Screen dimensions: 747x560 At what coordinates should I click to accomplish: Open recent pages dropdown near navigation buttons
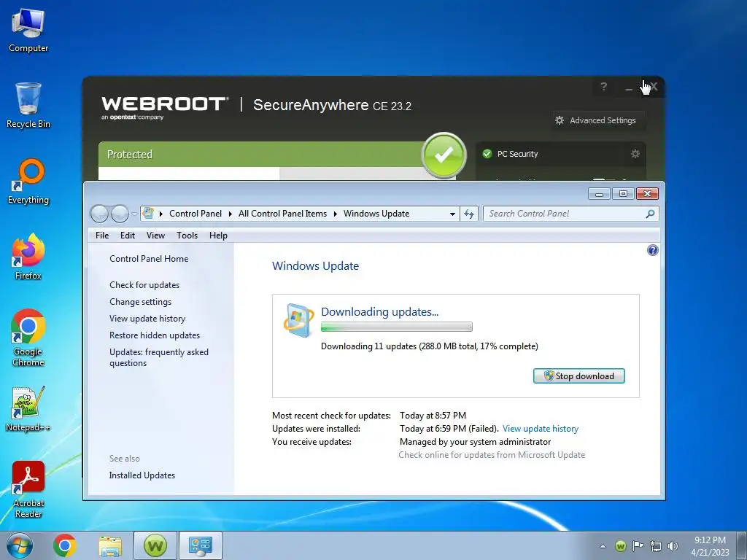pos(134,214)
